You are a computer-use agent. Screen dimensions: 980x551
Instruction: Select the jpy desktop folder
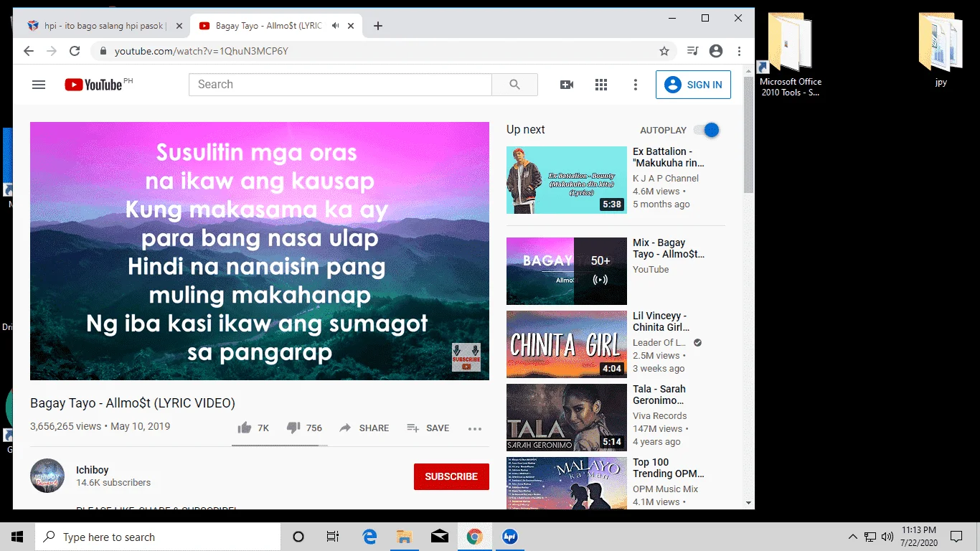[941, 50]
